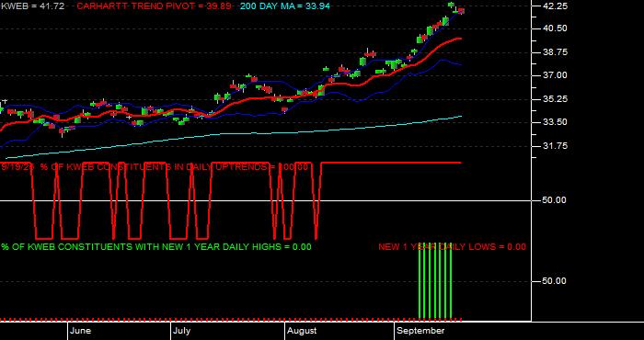The height and width of the screenshot is (340, 644).
Task: Click the 200 DAY MA = 33.94 label
Action: tap(284, 6)
